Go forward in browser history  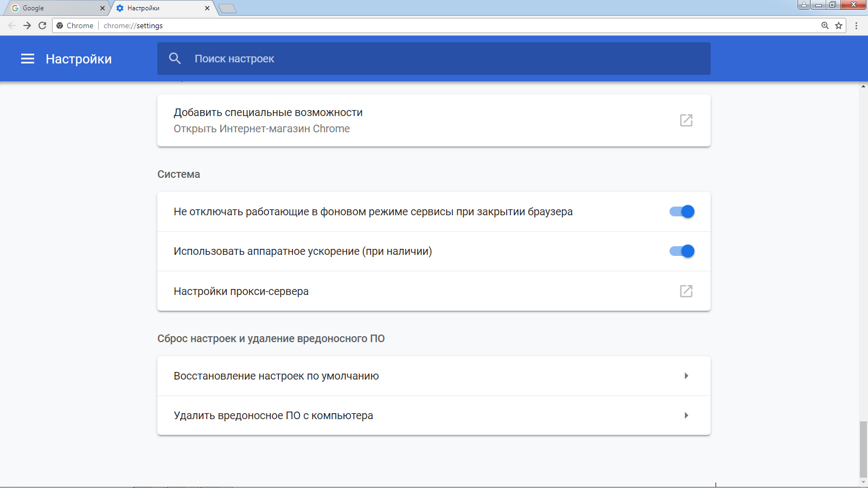coord(27,25)
